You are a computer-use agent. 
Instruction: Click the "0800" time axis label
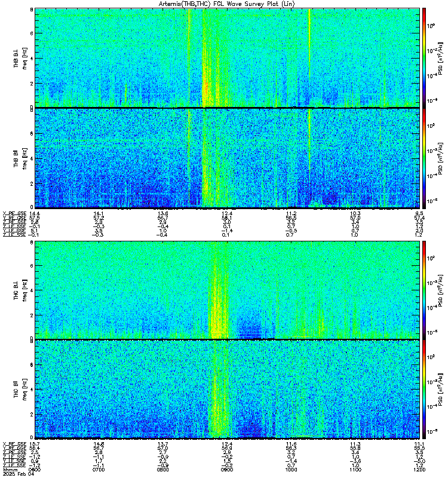pos(162,470)
